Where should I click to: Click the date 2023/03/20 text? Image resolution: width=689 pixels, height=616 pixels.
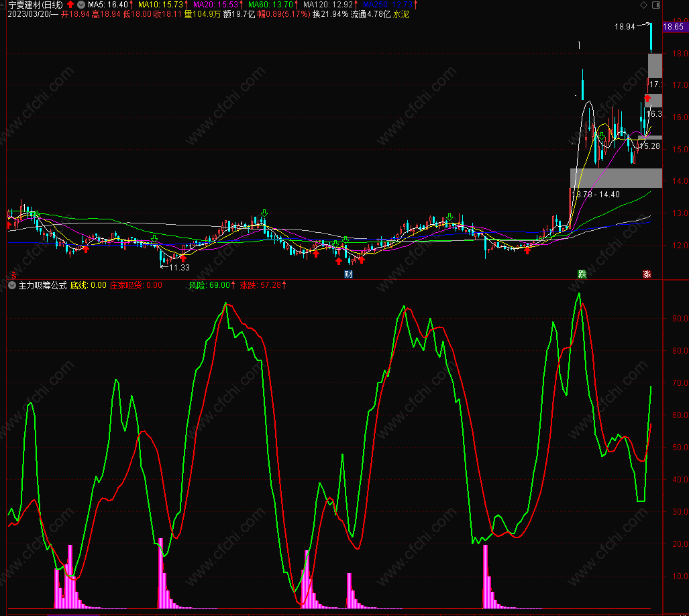[x=28, y=15]
